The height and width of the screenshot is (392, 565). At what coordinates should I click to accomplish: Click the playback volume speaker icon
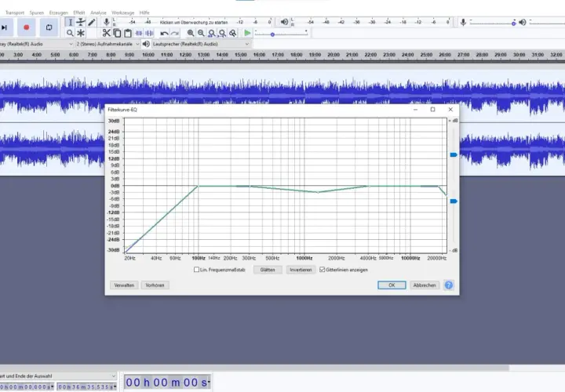(523, 22)
